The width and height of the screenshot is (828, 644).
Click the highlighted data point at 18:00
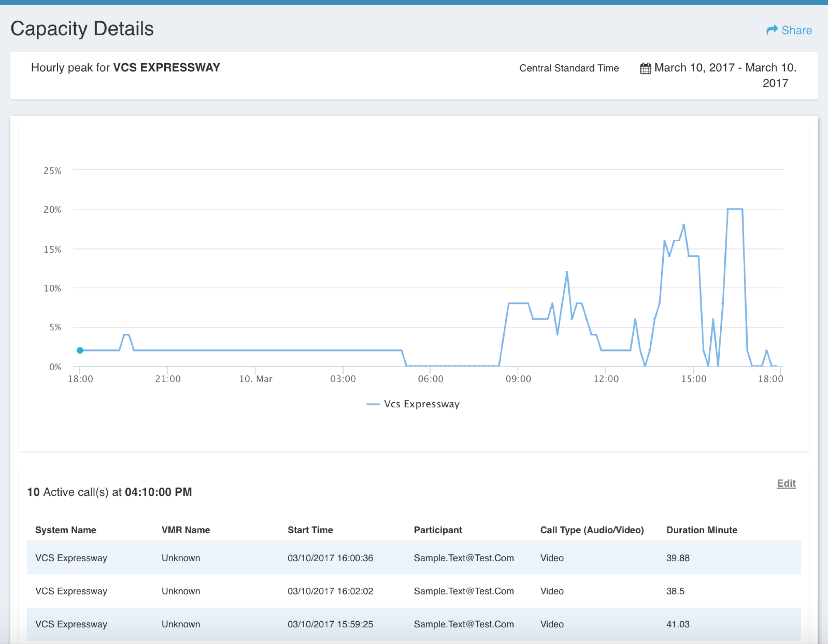(80, 351)
